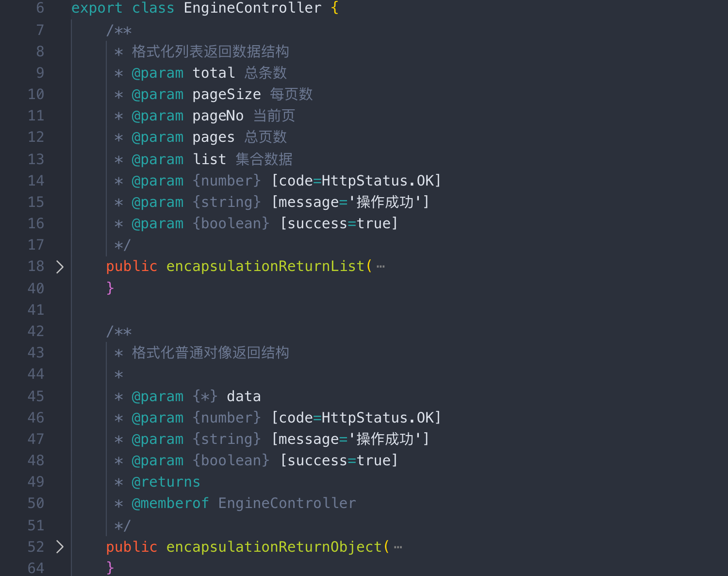Click the closing brace on line 40
Screen dimensions: 728x576
[x=110, y=288]
